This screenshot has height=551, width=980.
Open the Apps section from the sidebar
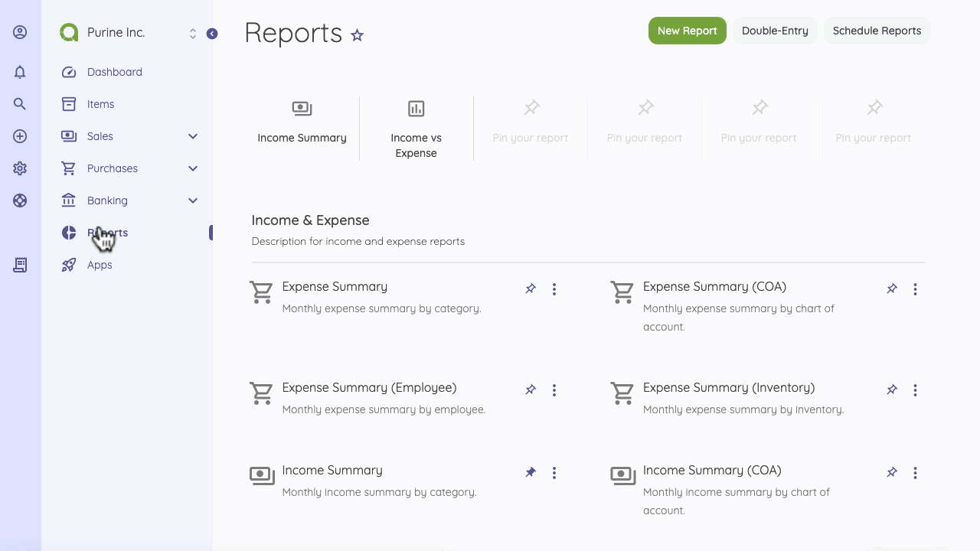click(99, 264)
